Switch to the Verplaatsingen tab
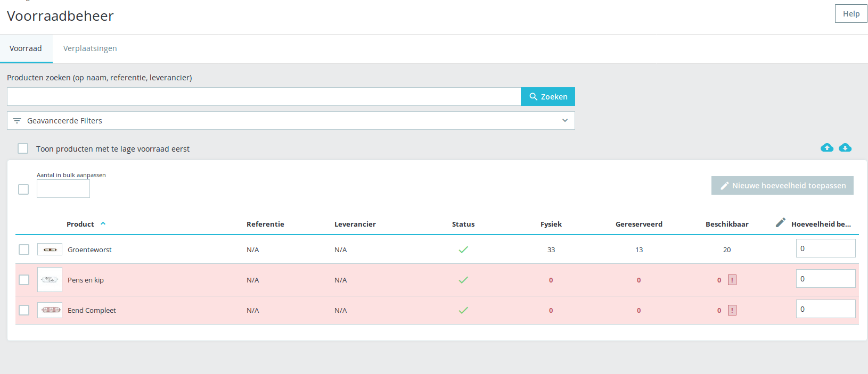The width and height of the screenshot is (868, 374). [x=90, y=48]
